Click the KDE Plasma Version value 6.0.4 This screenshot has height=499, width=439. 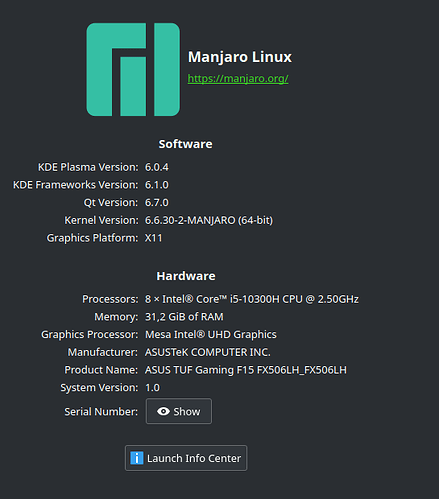[157, 167]
